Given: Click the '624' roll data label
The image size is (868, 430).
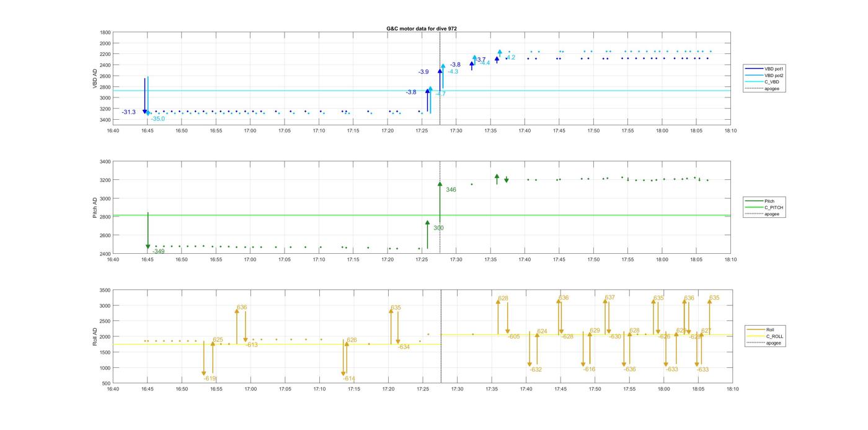Looking at the screenshot, I should [542, 331].
